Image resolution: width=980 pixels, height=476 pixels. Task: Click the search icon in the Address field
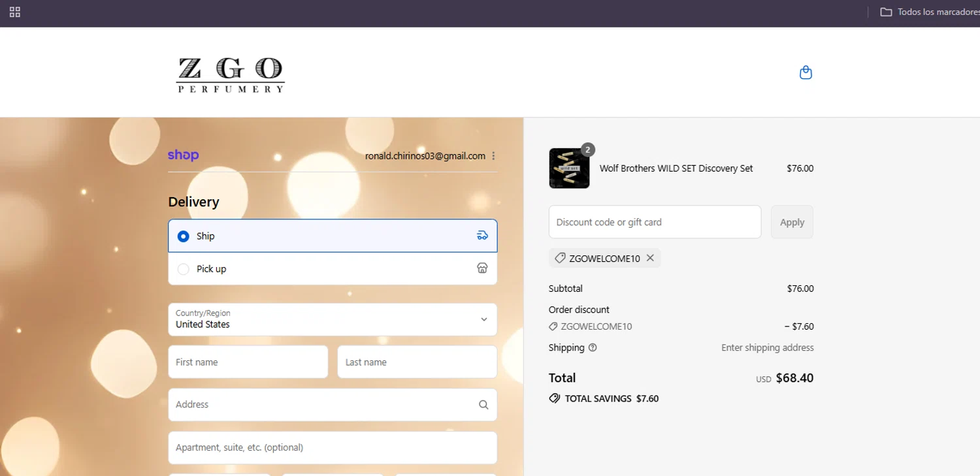[483, 405]
